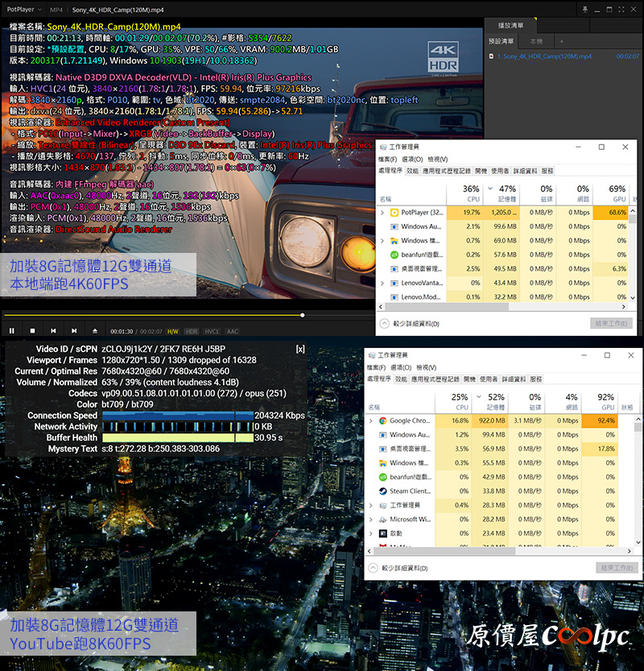Image resolution: width=644 pixels, height=671 pixels.
Task: Click the add playlist plus tab
Action: click(x=561, y=41)
